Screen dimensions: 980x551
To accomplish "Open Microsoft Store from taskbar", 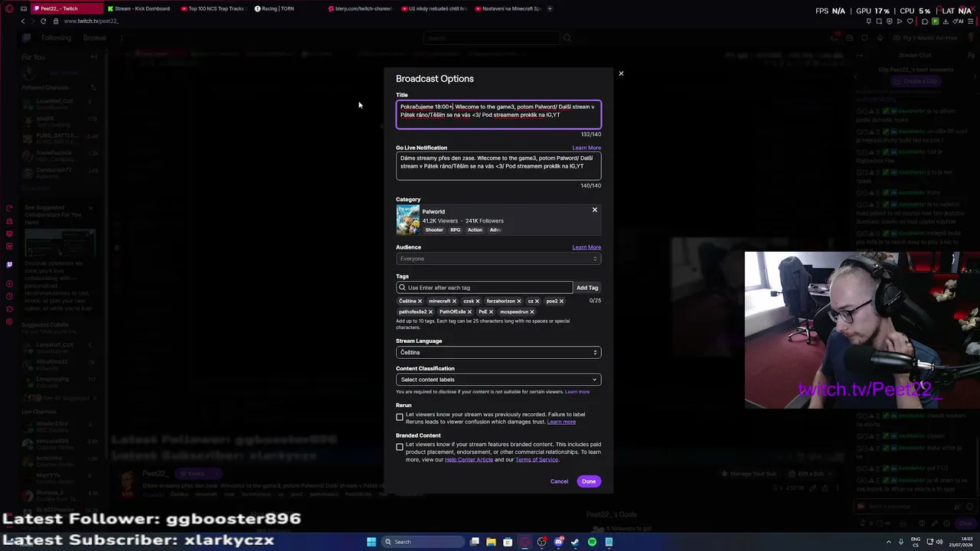I will tap(508, 542).
